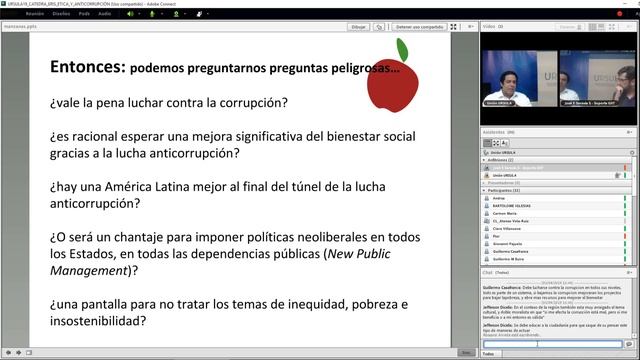Open the Reunión menu

(x=35, y=14)
